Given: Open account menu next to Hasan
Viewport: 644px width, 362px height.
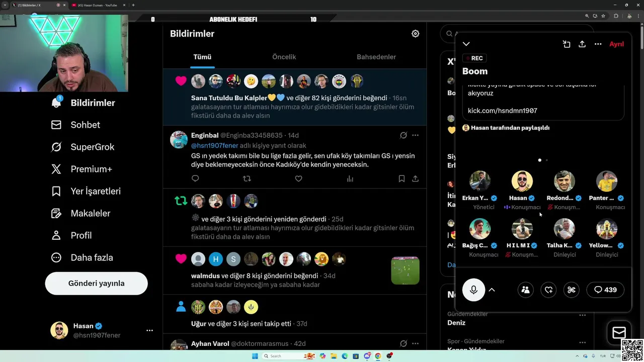Looking at the screenshot, I should click(149, 330).
